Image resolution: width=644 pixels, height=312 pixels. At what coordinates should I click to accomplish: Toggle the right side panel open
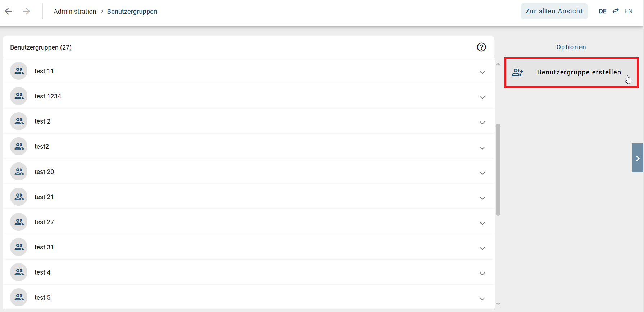638,158
